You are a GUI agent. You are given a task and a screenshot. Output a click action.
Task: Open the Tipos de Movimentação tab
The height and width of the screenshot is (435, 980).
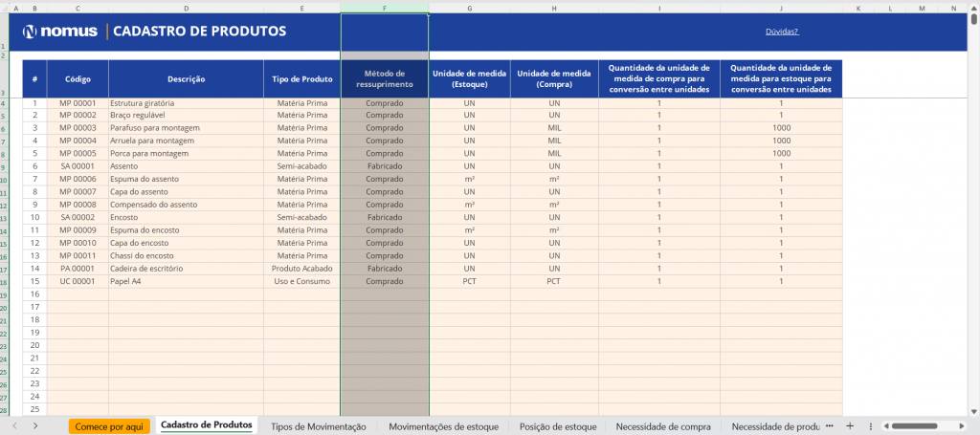(x=318, y=426)
